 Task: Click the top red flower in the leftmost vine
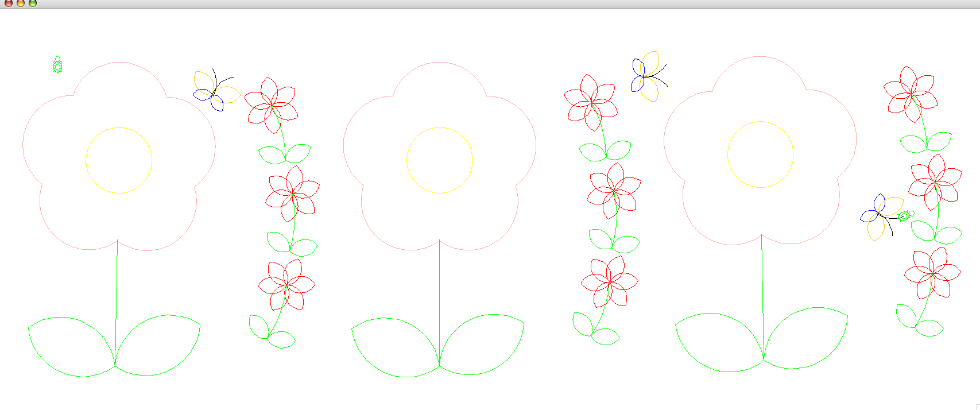tap(272, 105)
